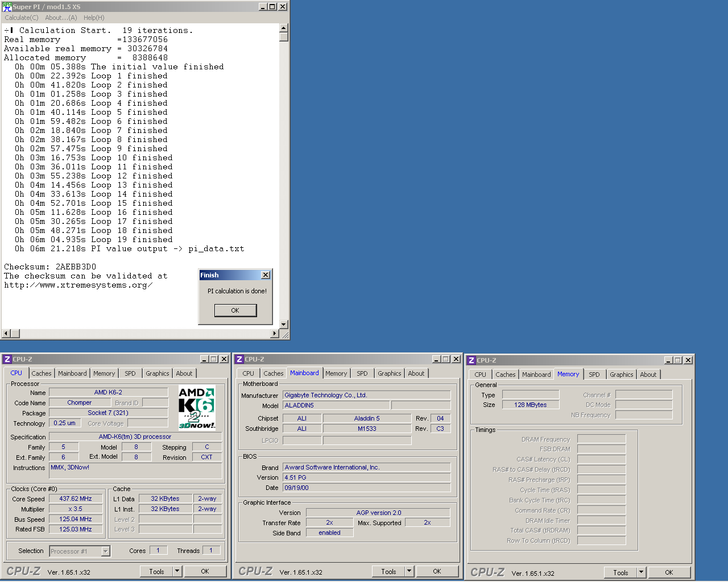The height and width of the screenshot is (582, 728).
Task: Click the right arrow of Super PI horizontal scrollbar
Action: coord(275,334)
